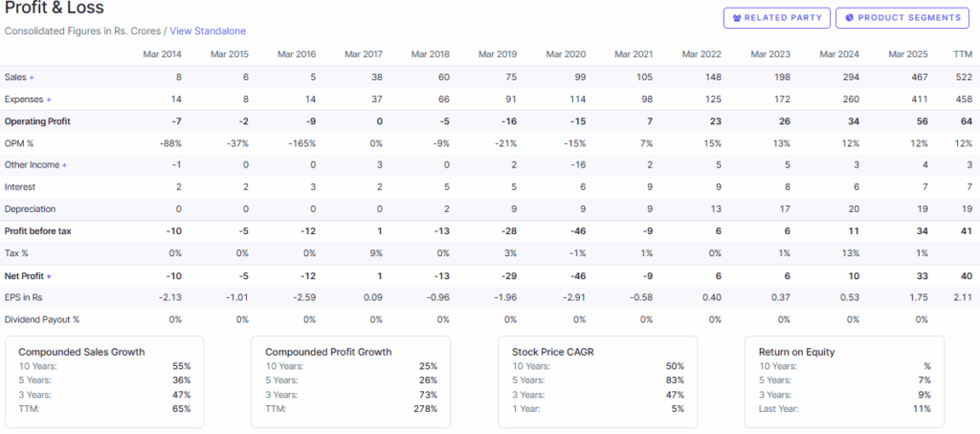The width and height of the screenshot is (980, 434).
Task: Click the Related Party button
Action: 775,17
